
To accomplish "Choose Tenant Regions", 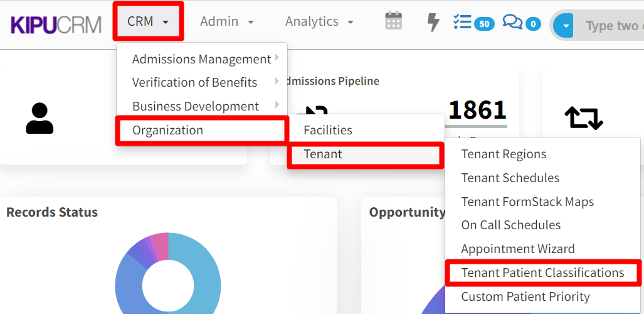I will coord(542,154).
